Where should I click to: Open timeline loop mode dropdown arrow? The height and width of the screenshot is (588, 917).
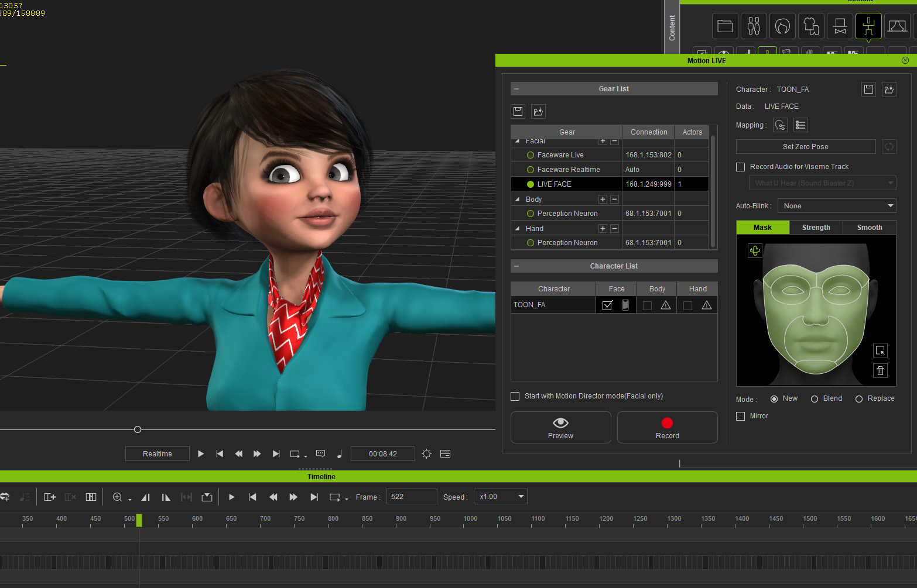click(347, 499)
